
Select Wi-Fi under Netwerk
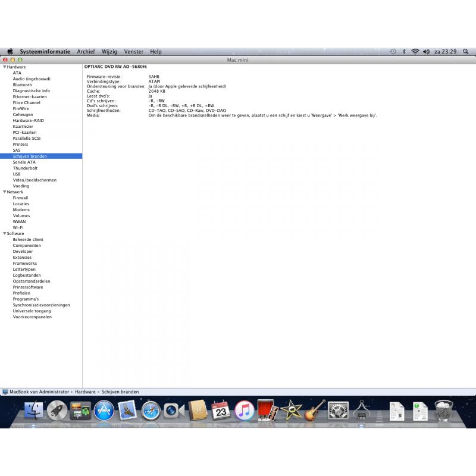[x=18, y=228]
